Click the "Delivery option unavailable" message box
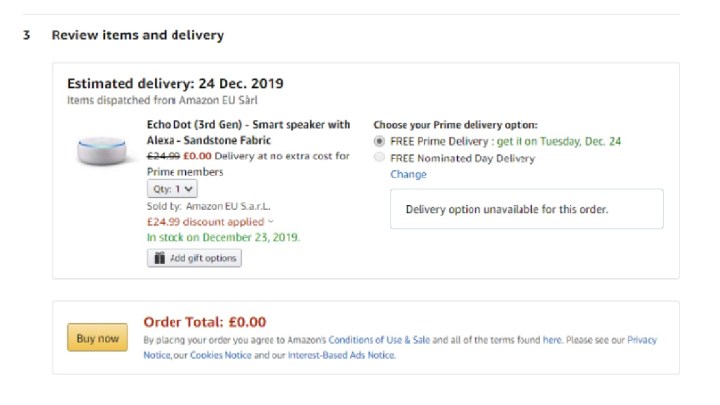The image size is (720, 405). tap(526, 209)
